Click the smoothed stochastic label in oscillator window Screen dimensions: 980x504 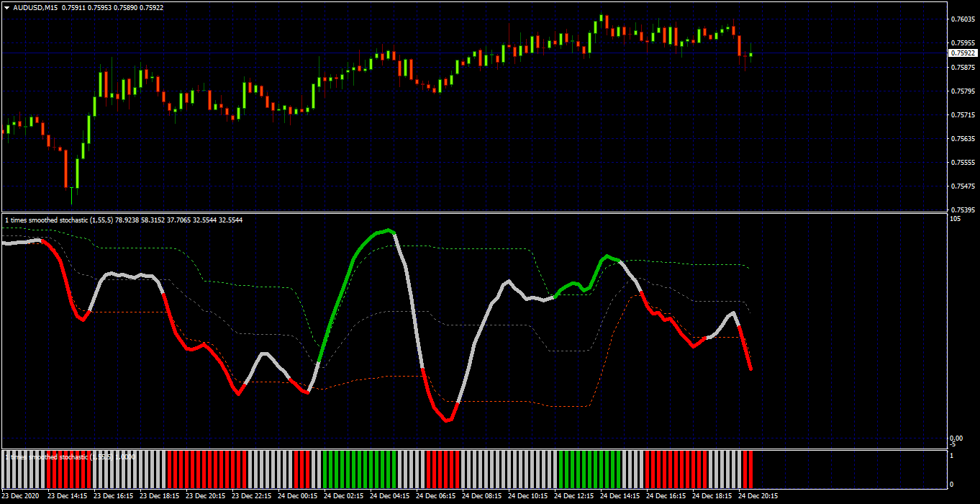(123, 220)
